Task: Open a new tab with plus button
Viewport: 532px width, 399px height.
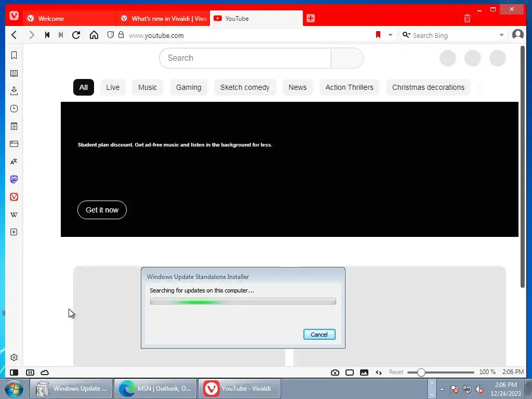Action: [x=311, y=18]
